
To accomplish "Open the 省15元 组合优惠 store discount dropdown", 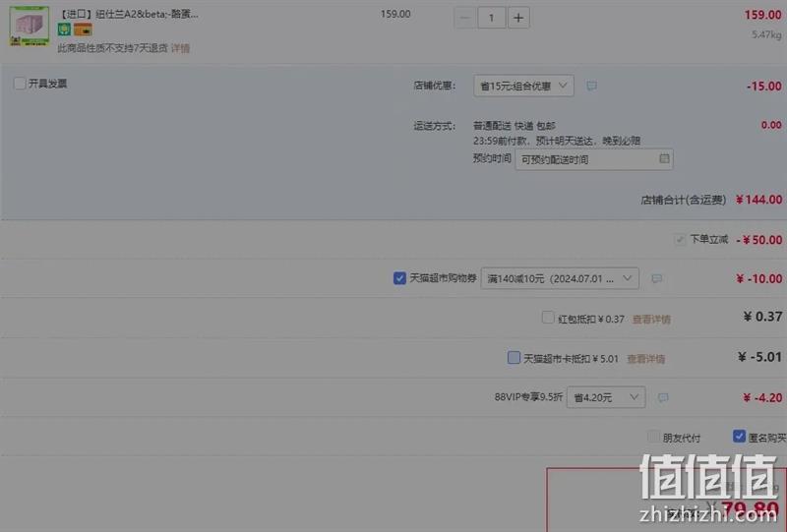I will (523, 86).
